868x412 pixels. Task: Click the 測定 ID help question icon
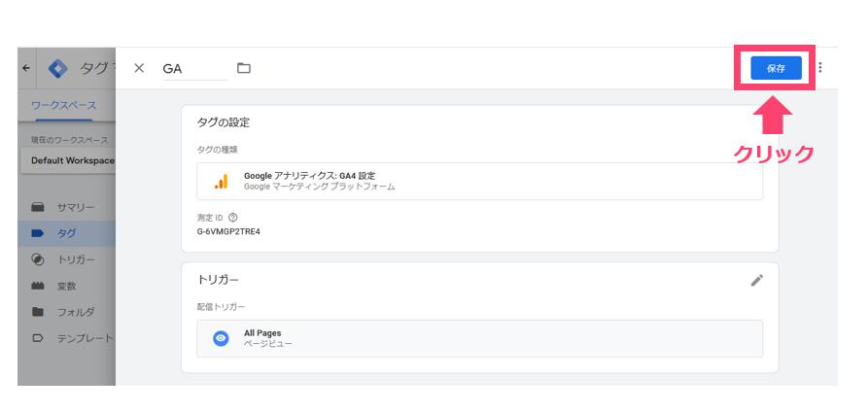[x=232, y=218]
